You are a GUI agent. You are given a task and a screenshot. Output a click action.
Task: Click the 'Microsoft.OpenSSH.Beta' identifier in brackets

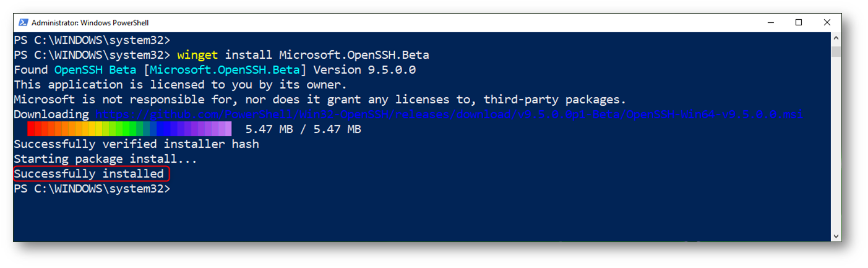tap(225, 70)
